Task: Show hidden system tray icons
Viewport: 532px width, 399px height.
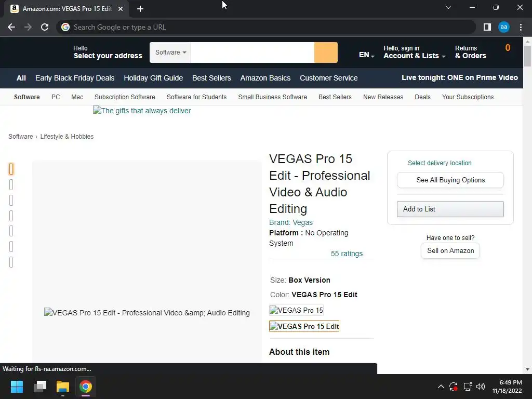Action: click(441, 387)
